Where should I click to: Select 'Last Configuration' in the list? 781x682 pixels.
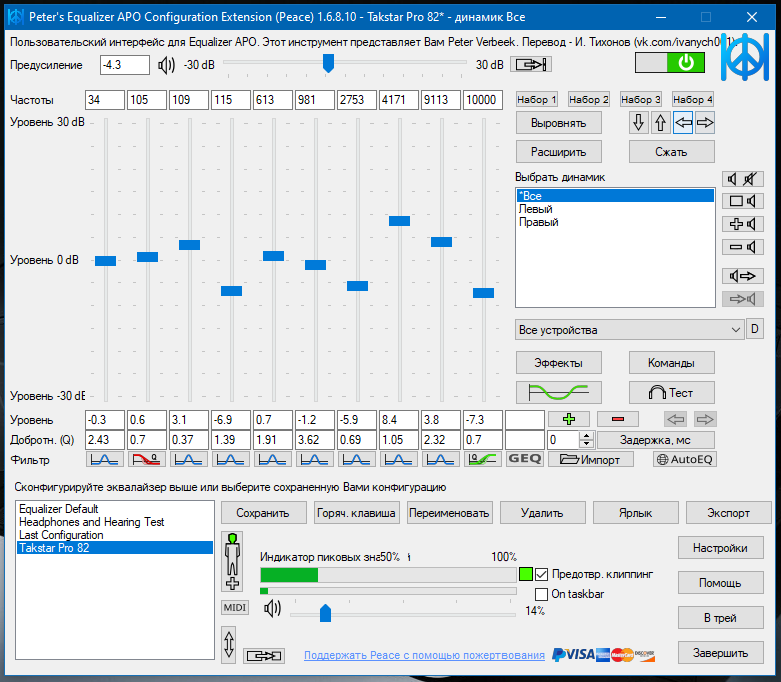(x=115, y=535)
